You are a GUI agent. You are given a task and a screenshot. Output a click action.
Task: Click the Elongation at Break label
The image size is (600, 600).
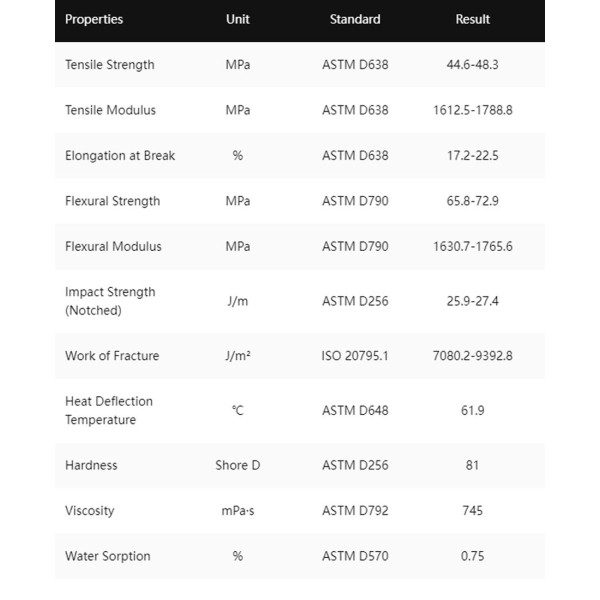pyautogui.click(x=120, y=155)
